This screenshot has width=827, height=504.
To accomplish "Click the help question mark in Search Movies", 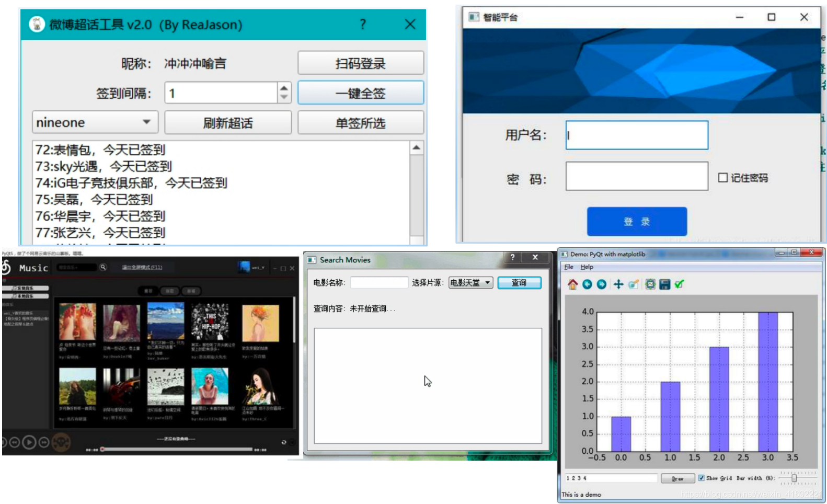I will click(x=512, y=257).
